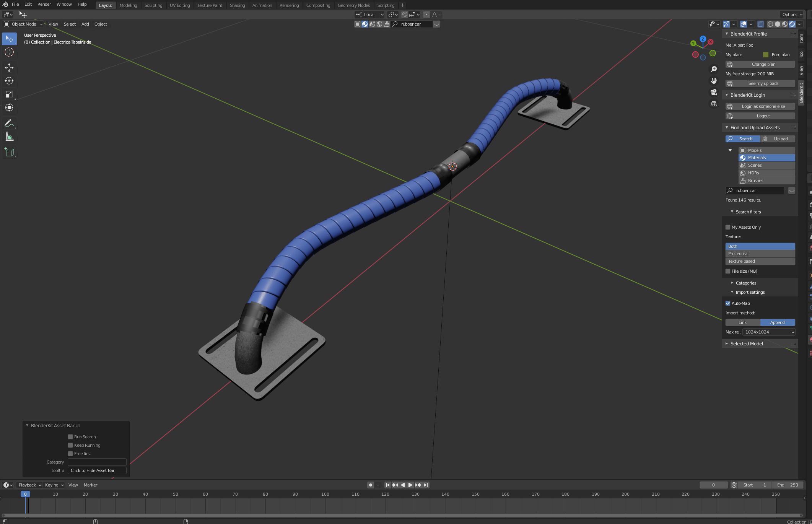This screenshot has height=524, width=812.
Task: Check Run Search in Asset Bar UI
Action: (70, 437)
